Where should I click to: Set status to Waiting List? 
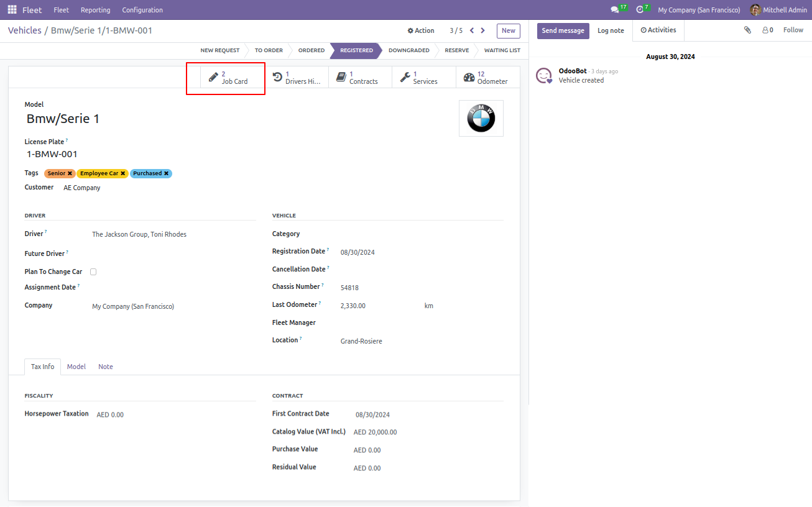click(502, 50)
